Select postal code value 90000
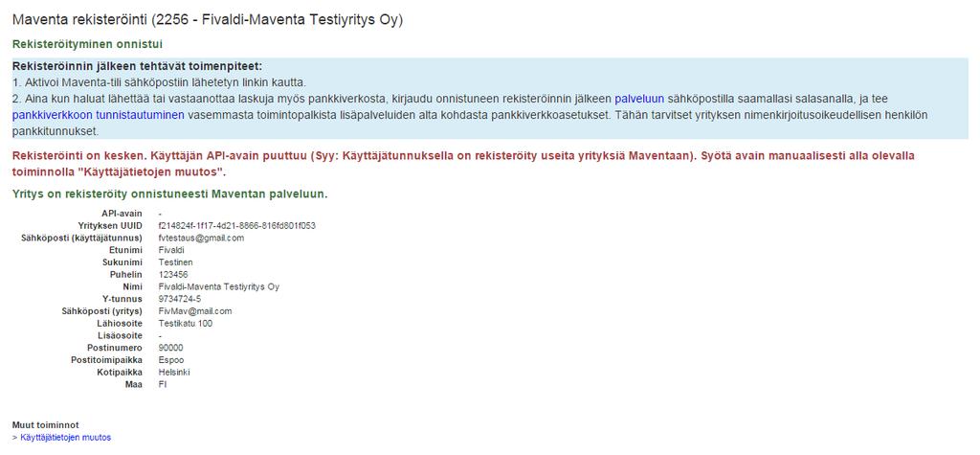 tap(171, 348)
